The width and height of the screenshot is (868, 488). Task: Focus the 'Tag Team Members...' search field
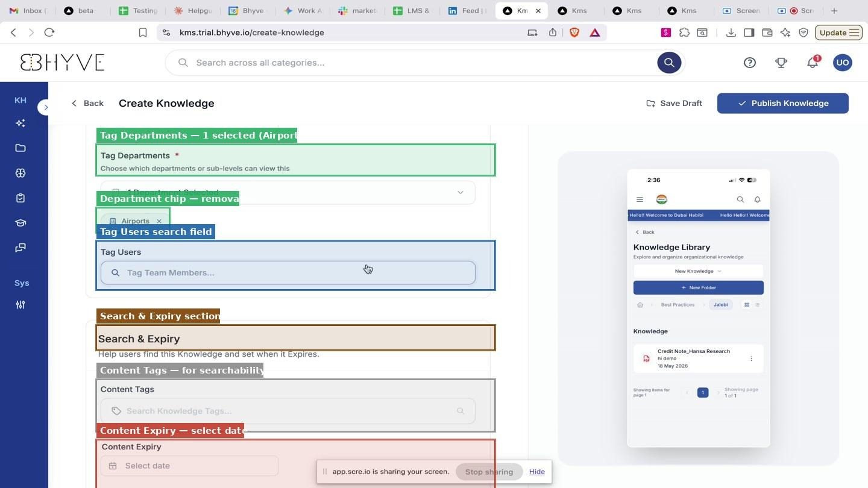pyautogui.click(x=288, y=273)
